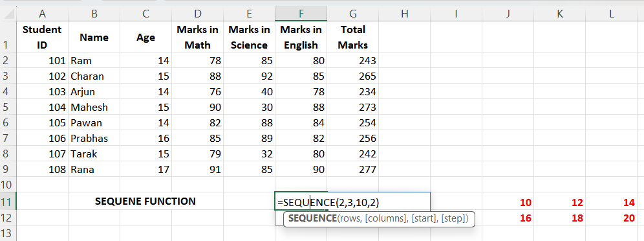This screenshot has height=241, width=644.
Task: Select column K header
Action: 560,14
